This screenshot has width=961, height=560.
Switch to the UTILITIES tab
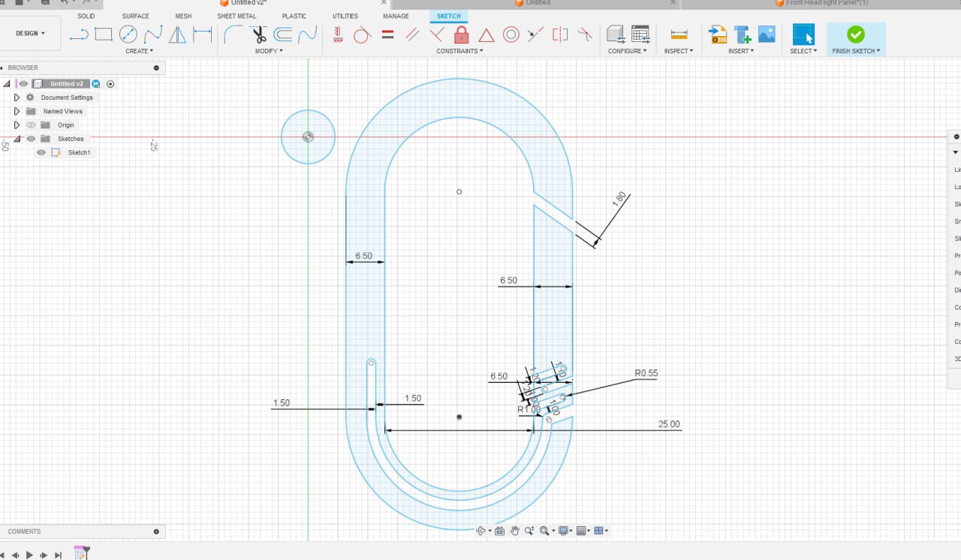click(x=345, y=16)
